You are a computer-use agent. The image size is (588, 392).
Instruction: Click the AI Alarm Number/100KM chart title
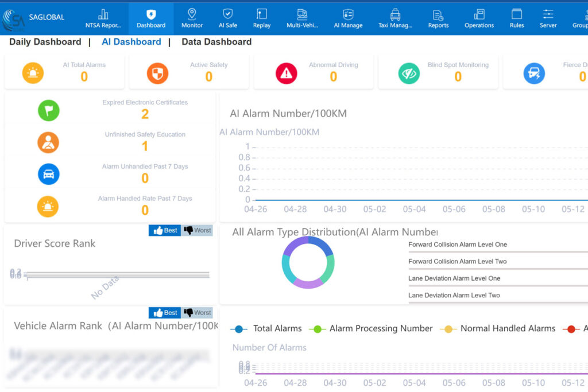tap(288, 114)
